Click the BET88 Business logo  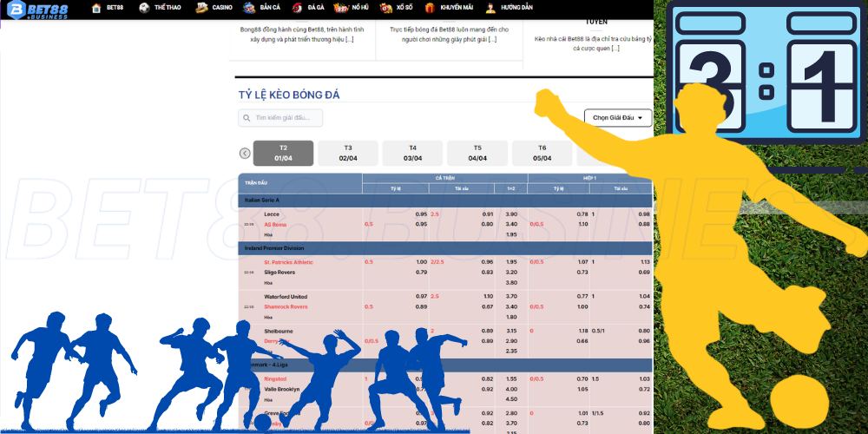tap(37, 10)
